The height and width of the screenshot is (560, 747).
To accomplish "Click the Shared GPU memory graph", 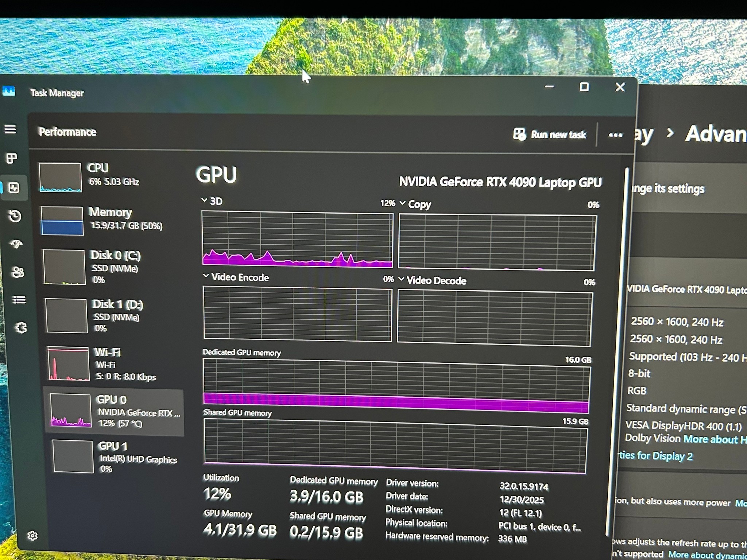I will click(x=395, y=446).
